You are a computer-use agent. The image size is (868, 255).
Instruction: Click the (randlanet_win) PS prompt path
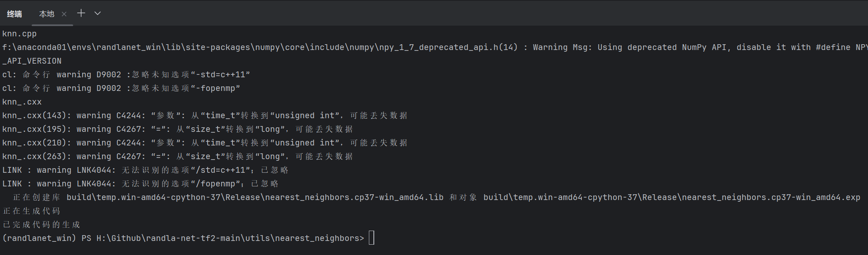point(183,238)
